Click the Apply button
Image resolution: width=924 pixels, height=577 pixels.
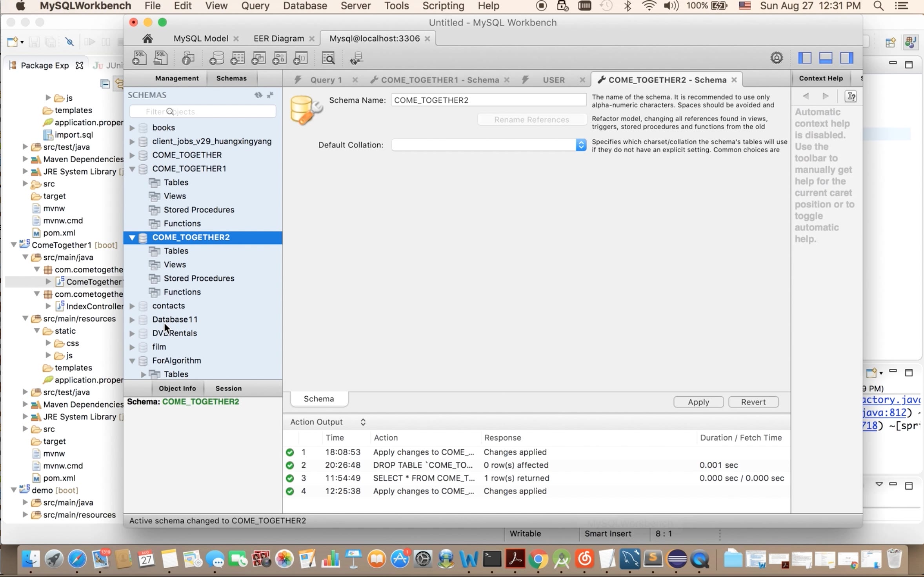click(698, 402)
